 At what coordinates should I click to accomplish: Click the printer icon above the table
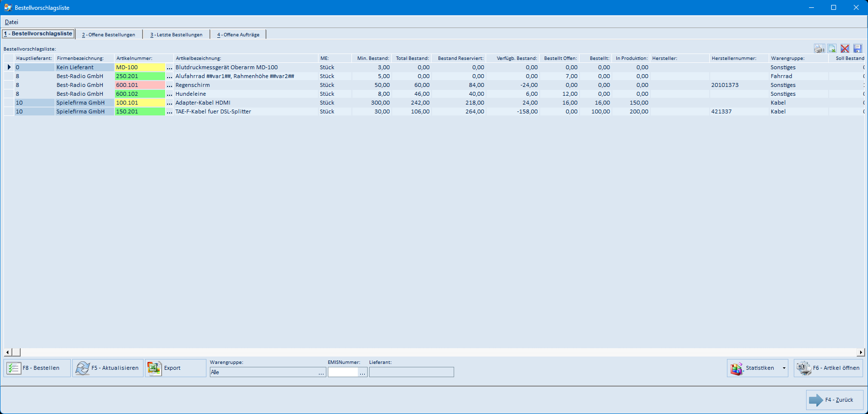(x=819, y=49)
